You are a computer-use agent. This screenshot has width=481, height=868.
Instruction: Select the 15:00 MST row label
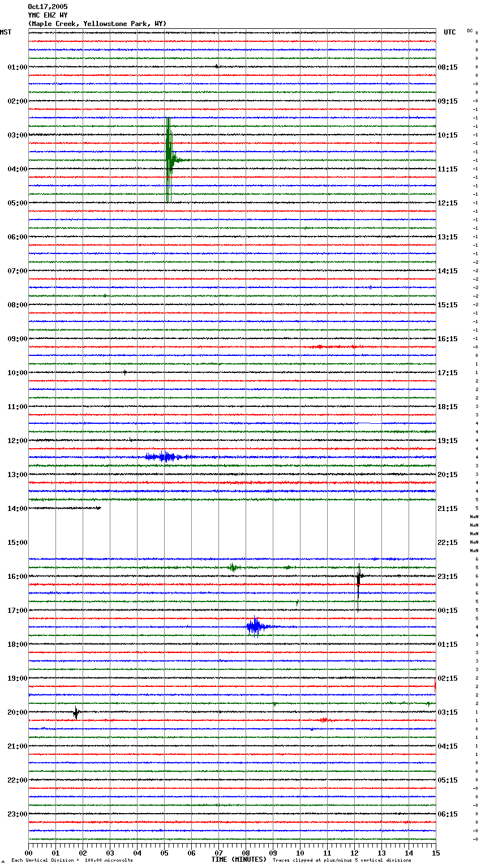click(x=18, y=543)
